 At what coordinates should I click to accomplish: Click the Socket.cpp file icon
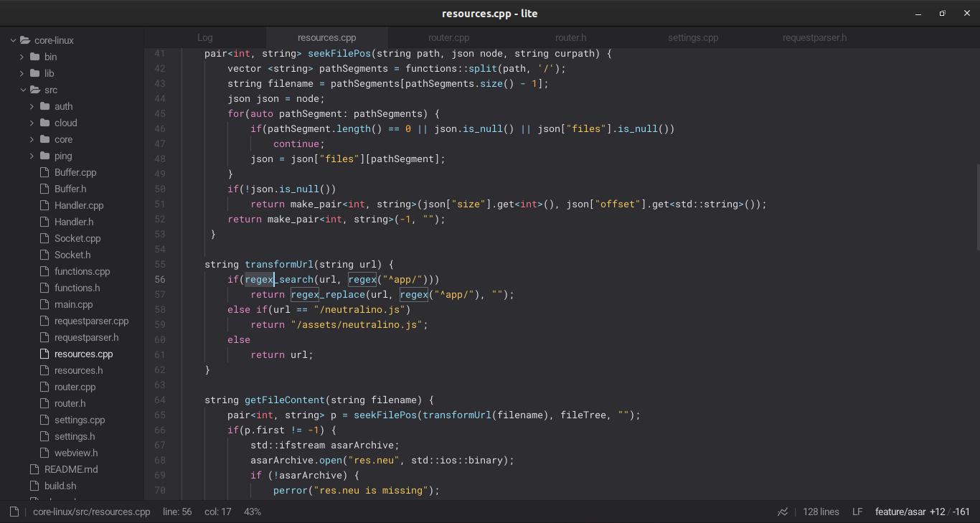click(44, 238)
